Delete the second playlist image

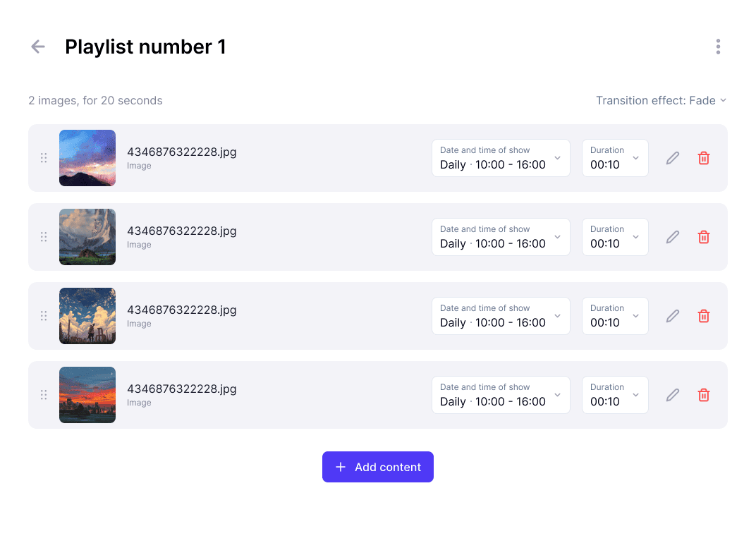point(703,237)
